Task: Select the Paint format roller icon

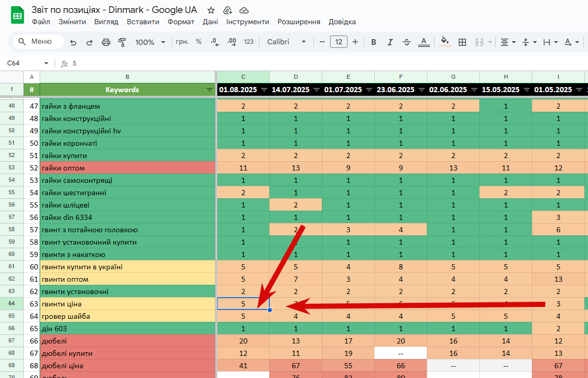Action: click(122, 42)
